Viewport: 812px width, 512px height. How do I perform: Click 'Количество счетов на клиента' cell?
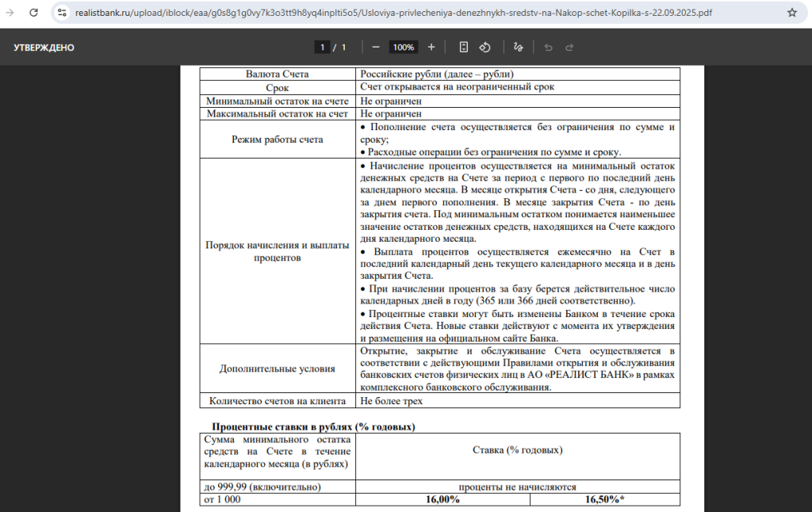pyautogui.click(x=277, y=401)
